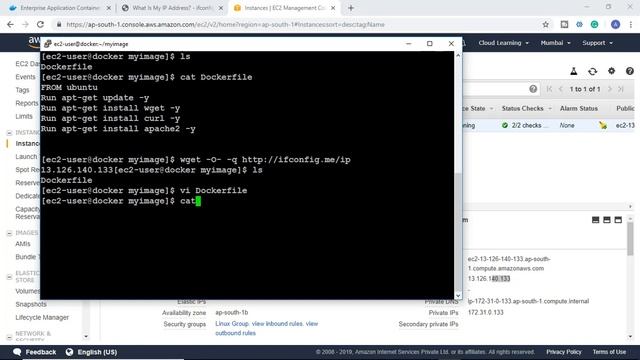Open Limits in the EC2 sidebar
The image size is (640, 360).
pos(24,116)
